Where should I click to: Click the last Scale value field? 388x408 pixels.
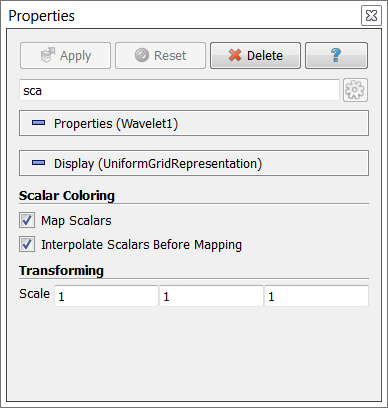pos(316,296)
